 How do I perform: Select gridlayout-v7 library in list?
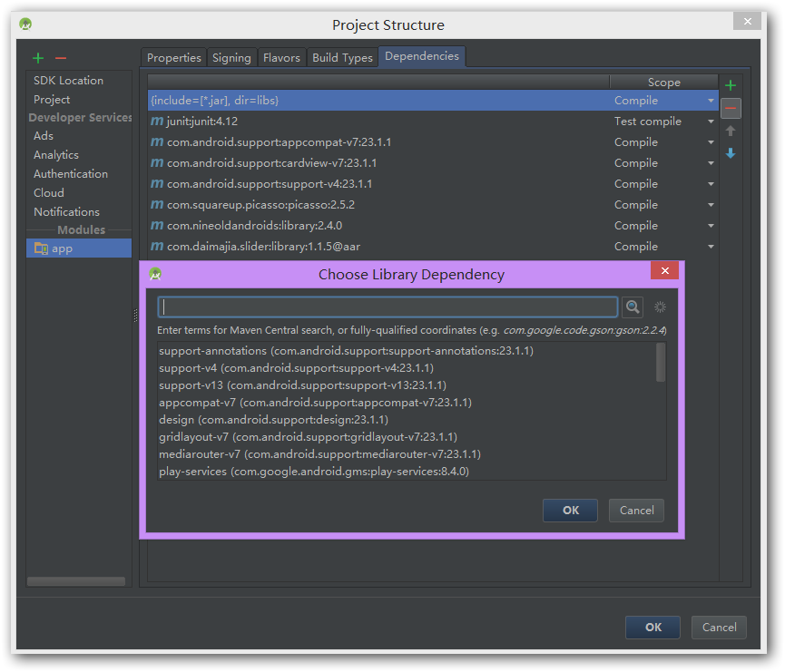[407, 437]
